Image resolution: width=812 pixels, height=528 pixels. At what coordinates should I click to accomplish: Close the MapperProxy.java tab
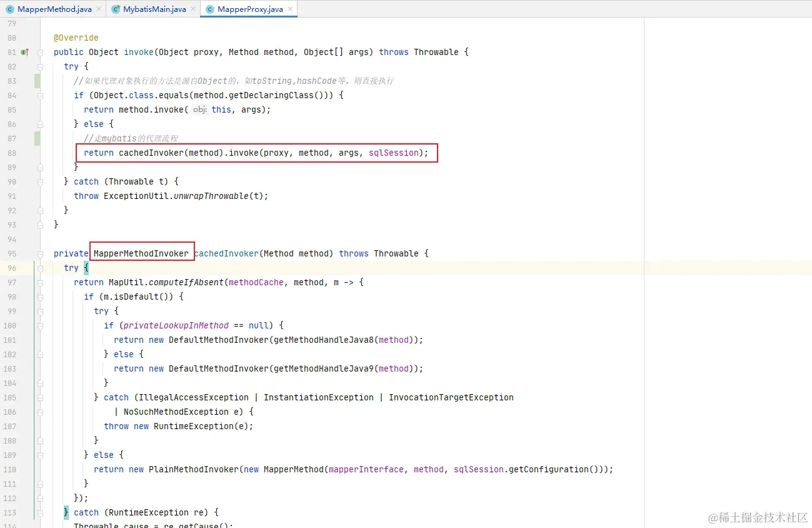[289, 9]
